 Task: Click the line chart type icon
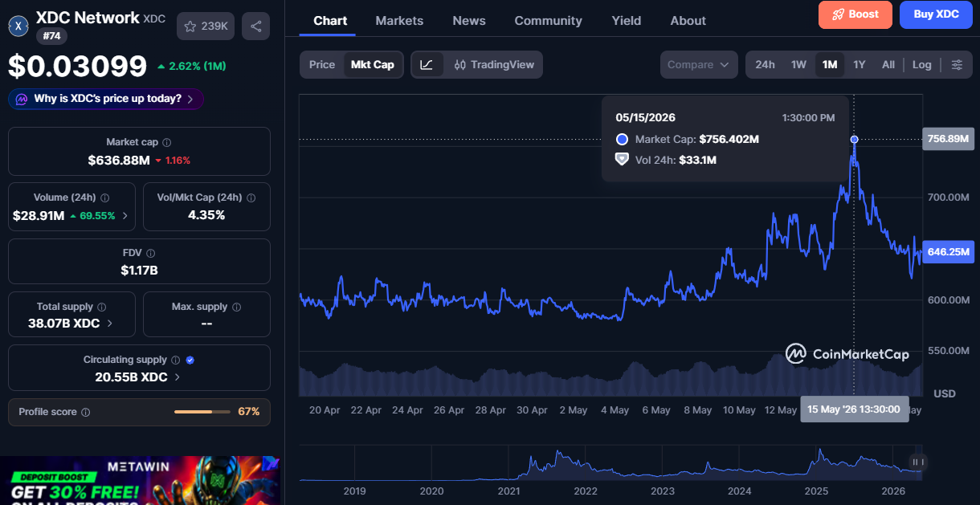pyautogui.click(x=427, y=65)
